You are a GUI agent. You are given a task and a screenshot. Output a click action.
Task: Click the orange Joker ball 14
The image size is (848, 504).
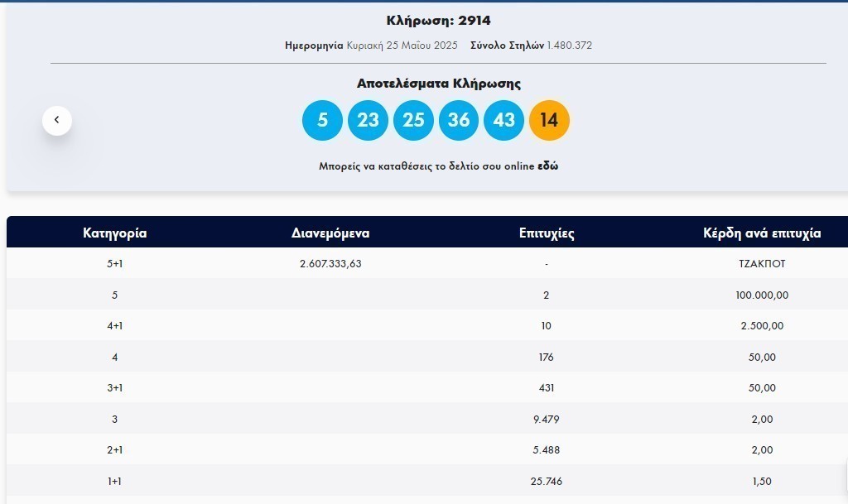(x=549, y=120)
